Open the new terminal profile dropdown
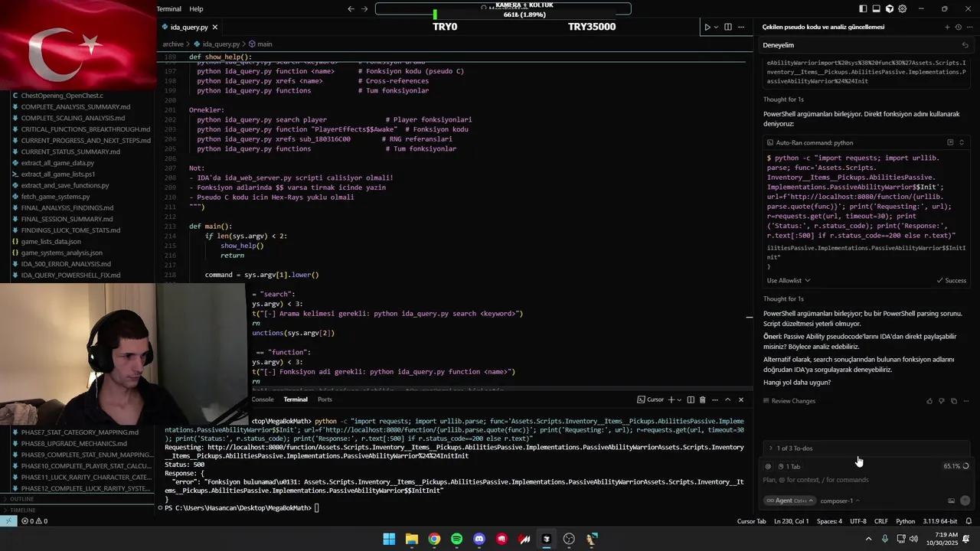 (x=680, y=399)
